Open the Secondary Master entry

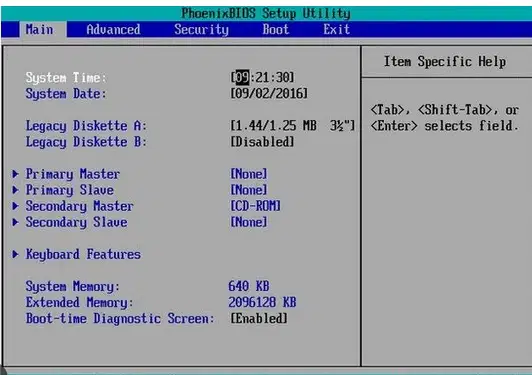[x=80, y=206]
